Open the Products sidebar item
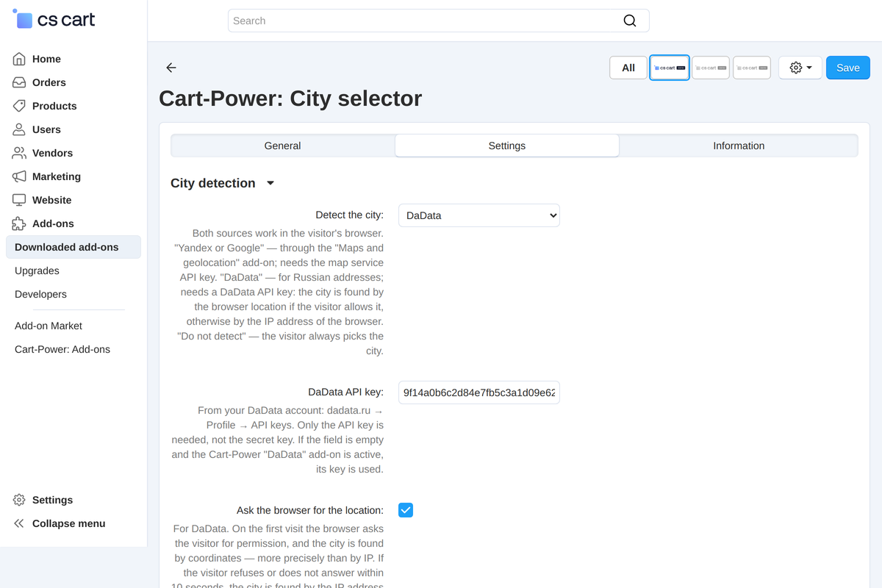882x588 pixels. pos(54,106)
